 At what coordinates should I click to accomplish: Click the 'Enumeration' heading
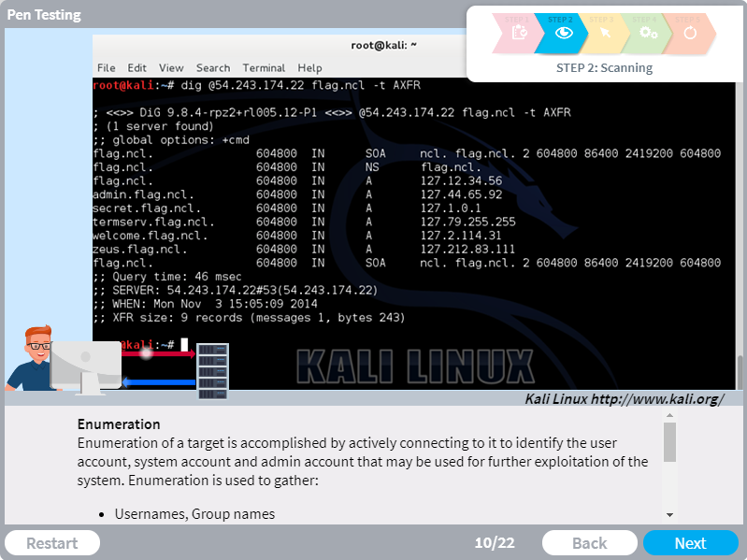[x=119, y=424]
